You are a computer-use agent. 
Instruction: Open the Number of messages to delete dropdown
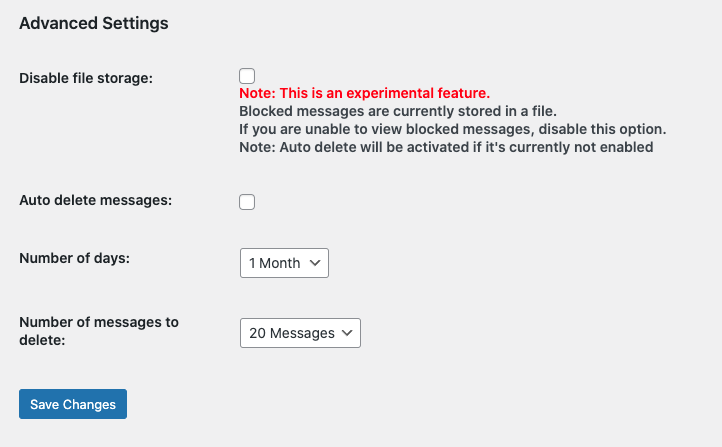(300, 333)
